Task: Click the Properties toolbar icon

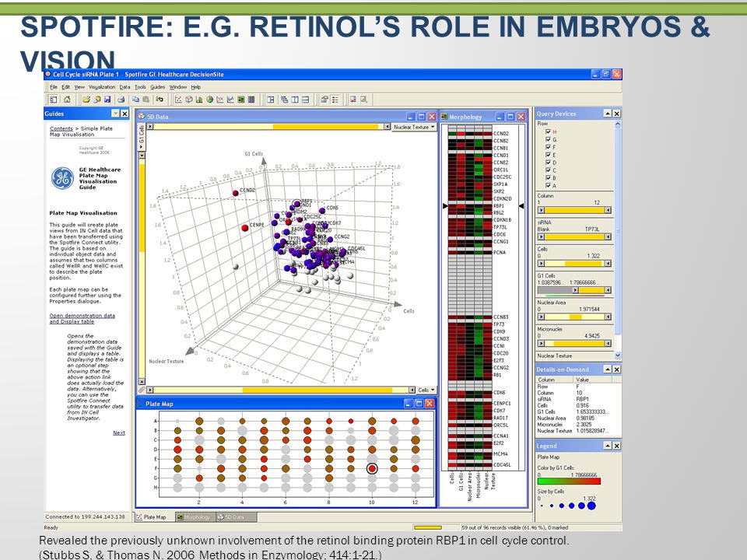Action: pos(324,100)
